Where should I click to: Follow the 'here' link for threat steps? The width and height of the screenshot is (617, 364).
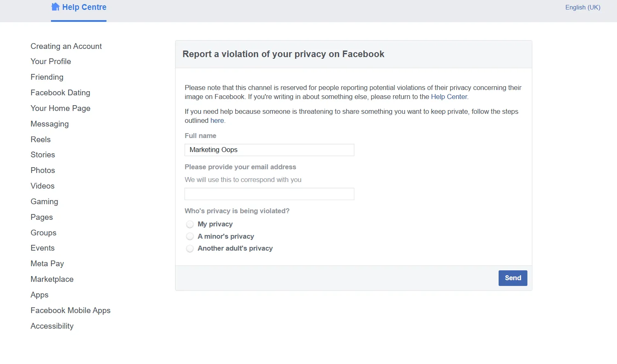(x=217, y=121)
